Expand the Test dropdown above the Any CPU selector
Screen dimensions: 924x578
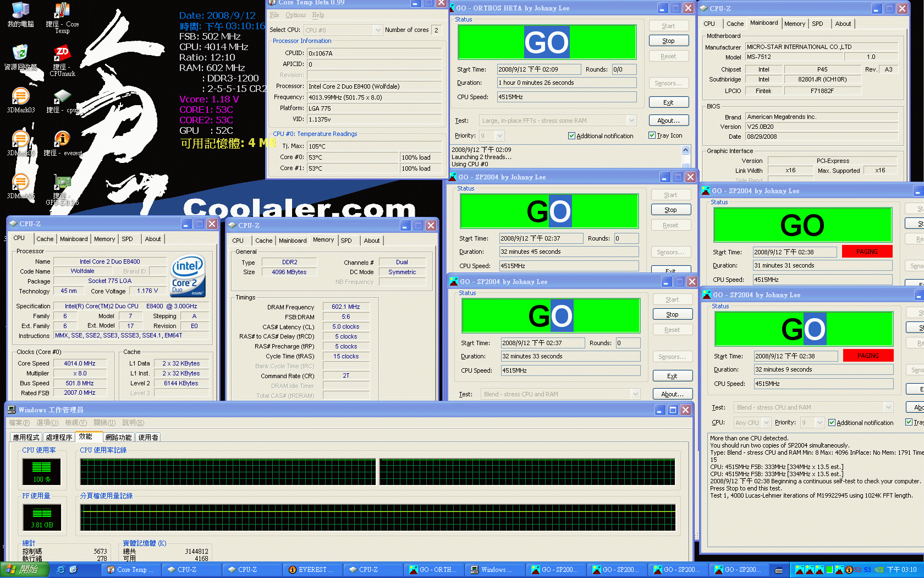888,407
